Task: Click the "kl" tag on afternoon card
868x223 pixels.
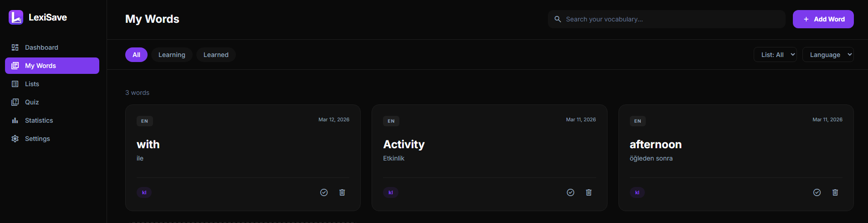Action: click(637, 192)
